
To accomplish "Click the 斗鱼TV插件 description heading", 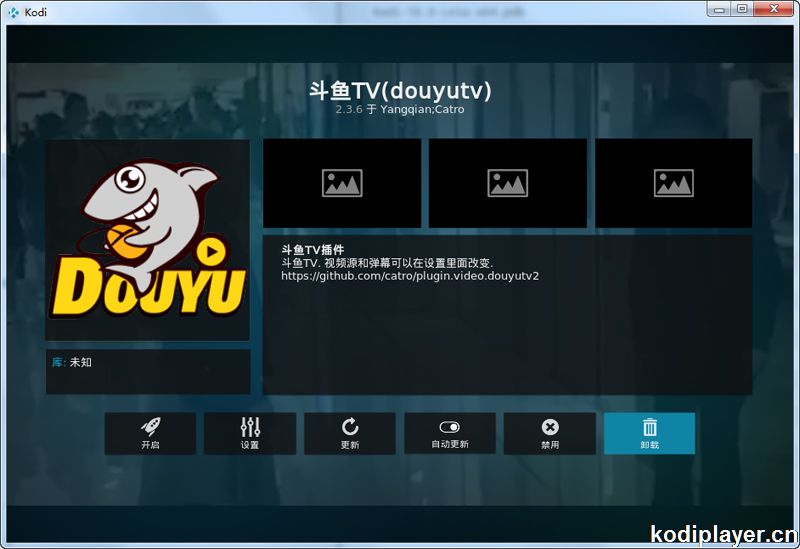I will tap(313, 249).
